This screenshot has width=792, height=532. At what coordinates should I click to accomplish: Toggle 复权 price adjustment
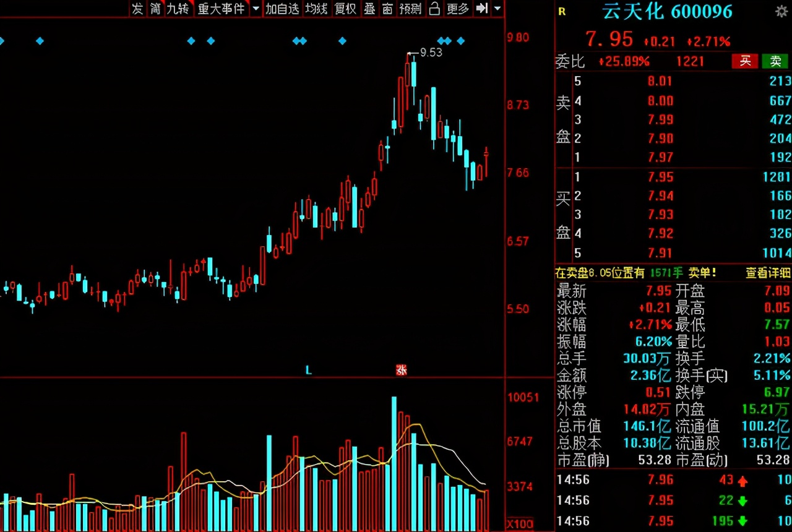click(x=345, y=9)
